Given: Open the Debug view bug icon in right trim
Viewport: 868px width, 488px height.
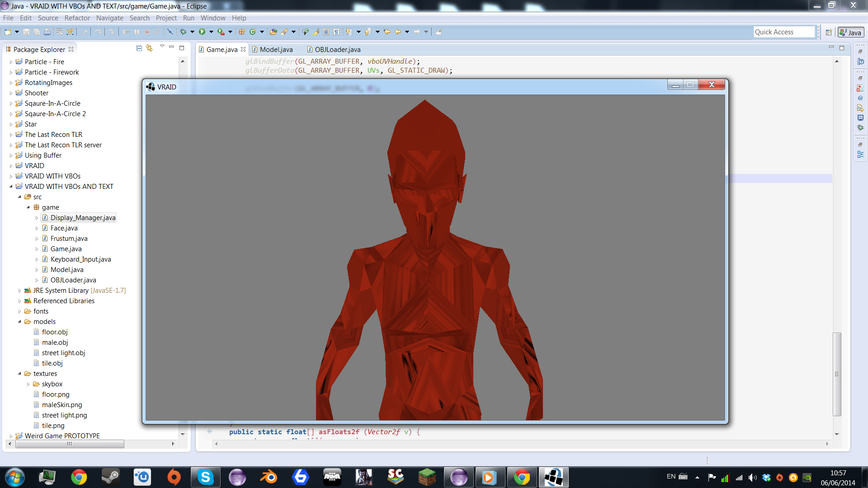Looking at the screenshot, I should (860, 128).
